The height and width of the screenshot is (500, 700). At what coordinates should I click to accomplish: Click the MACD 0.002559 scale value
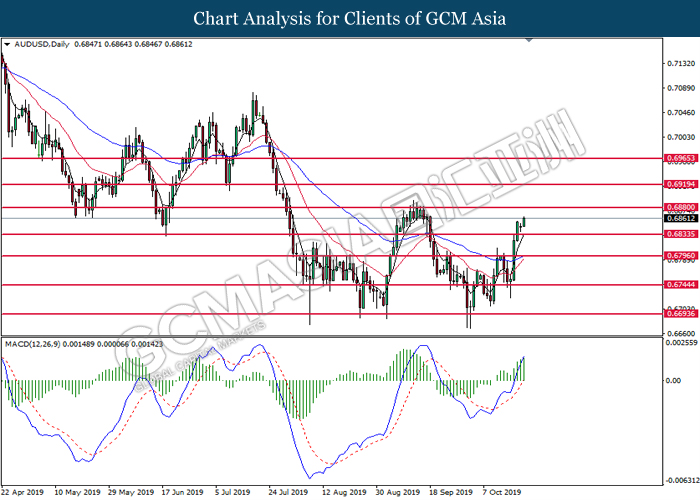click(x=679, y=343)
